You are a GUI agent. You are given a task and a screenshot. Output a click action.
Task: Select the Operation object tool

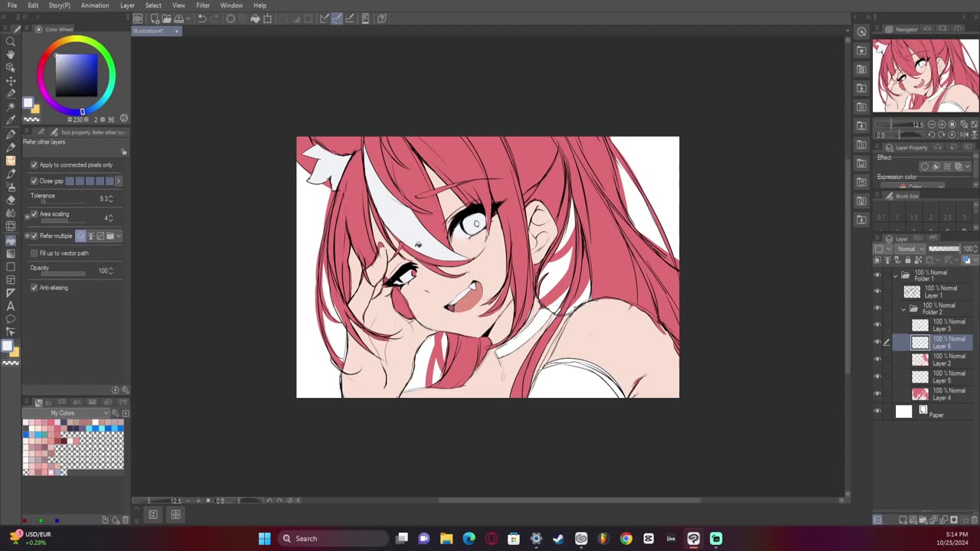(11, 67)
